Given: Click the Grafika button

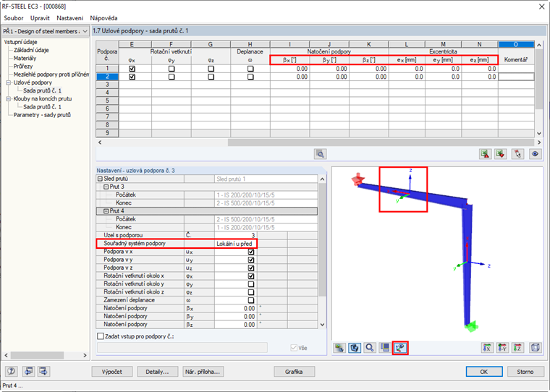Looking at the screenshot, I should [294, 372].
